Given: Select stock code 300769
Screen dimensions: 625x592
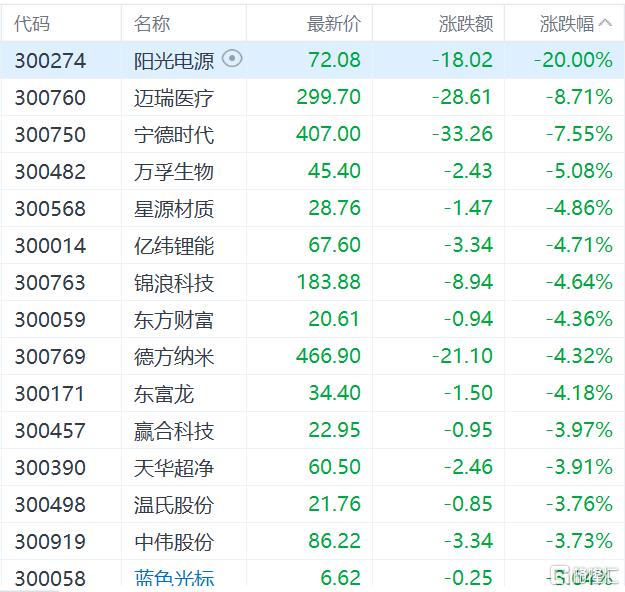Looking at the screenshot, I should [x=50, y=356].
